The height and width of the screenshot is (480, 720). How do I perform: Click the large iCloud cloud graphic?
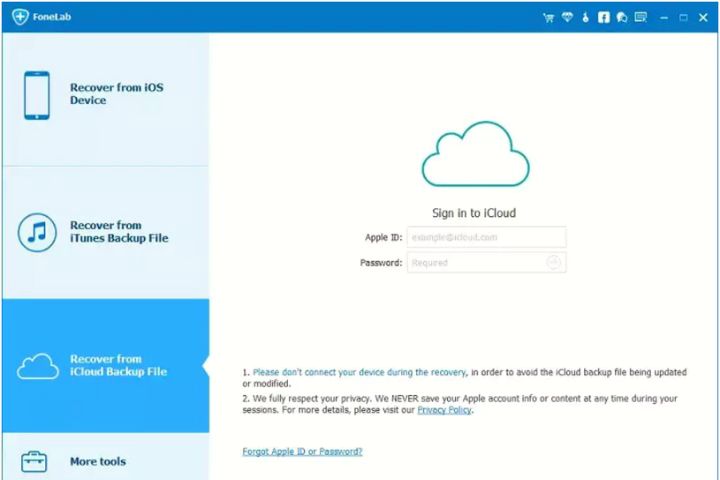tap(475, 154)
